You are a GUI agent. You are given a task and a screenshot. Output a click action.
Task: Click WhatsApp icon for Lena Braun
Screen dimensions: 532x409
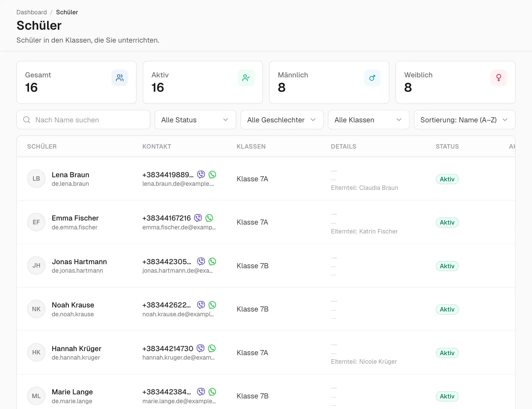coord(212,175)
